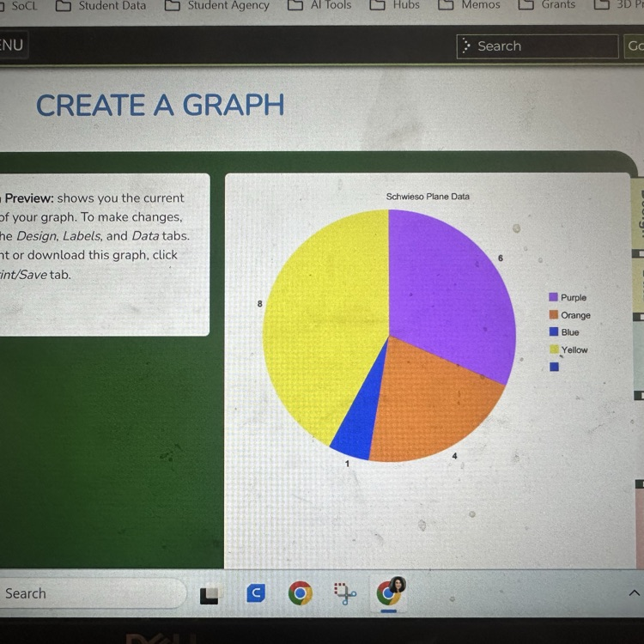Open the Snipping Tool in taskbar

[345, 594]
